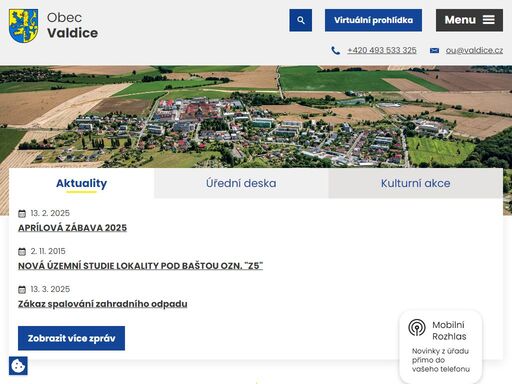Click the Obec Valdice site title
This screenshot has width=512, height=384.
pos(72,25)
